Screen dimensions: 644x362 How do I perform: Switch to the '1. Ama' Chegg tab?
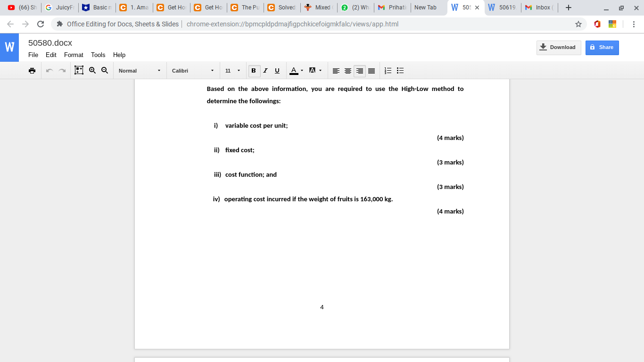coord(134,8)
